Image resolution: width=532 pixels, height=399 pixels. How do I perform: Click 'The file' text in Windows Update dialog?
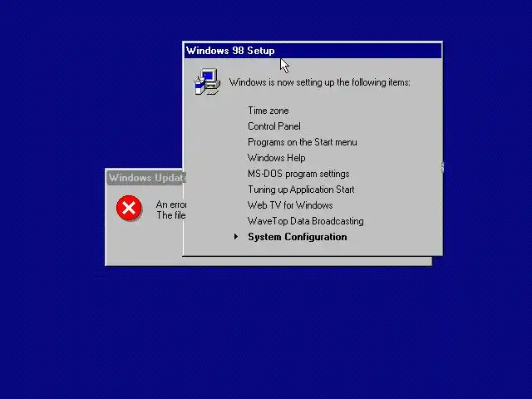[x=171, y=215]
